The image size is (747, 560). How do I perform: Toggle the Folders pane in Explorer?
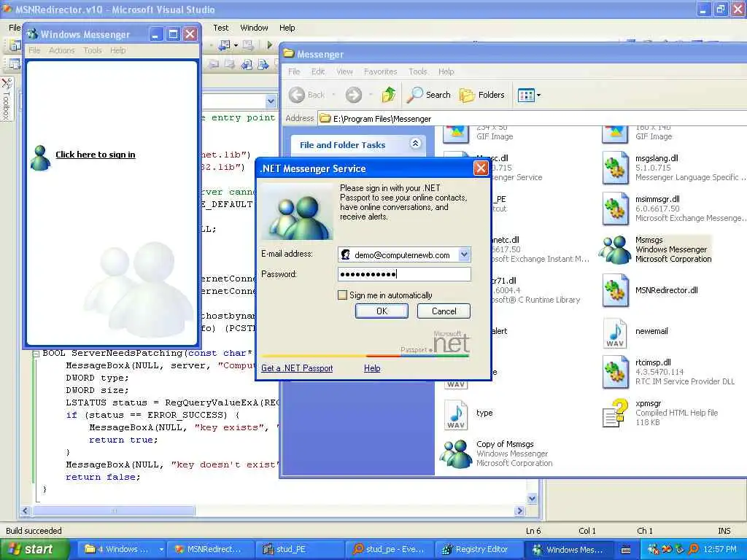pyautogui.click(x=481, y=95)
